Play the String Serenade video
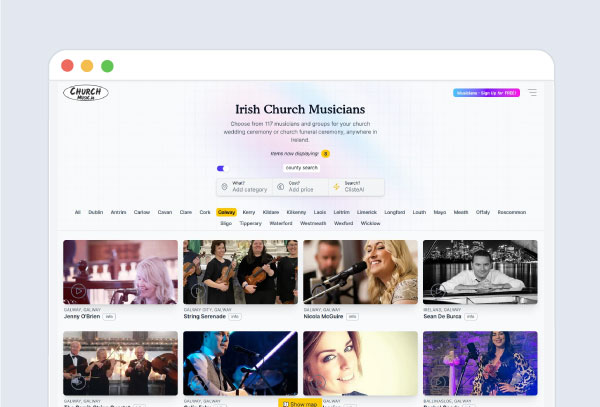The width and height of the screenshot is (600, 407). click(x=198, y=291)
